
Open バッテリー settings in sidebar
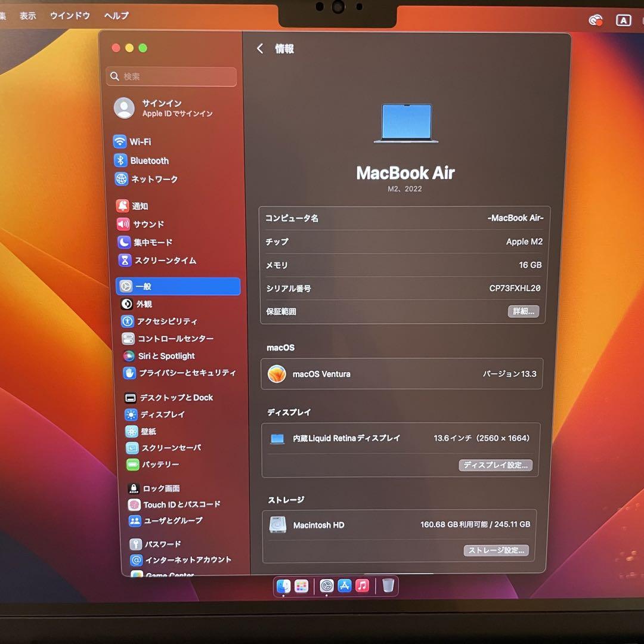tap(153, 465)
